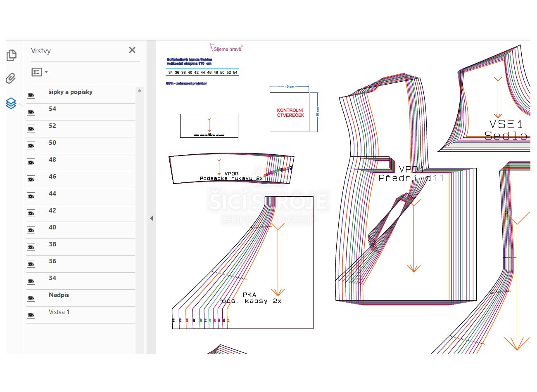Click the Layers panel icon in sidebar
Viewport: 537px width, 392px height.
(x=11, y=103)
